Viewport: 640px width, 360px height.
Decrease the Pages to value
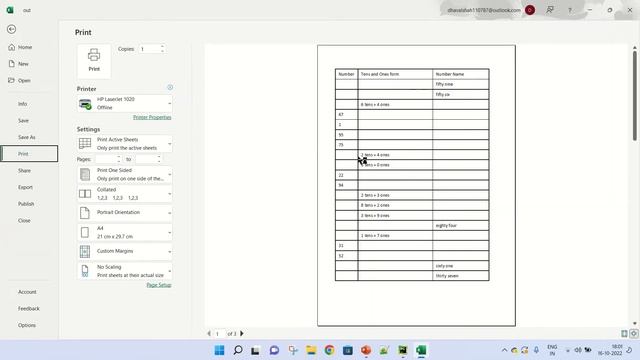click(x=159, y=162)
